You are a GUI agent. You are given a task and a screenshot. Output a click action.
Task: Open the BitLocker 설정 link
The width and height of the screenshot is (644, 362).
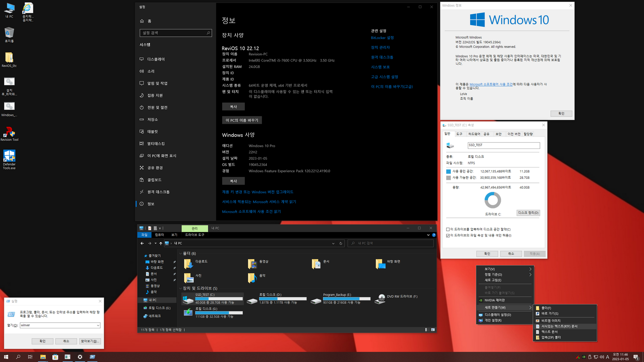pyautogui.click(x=382, y=38)
